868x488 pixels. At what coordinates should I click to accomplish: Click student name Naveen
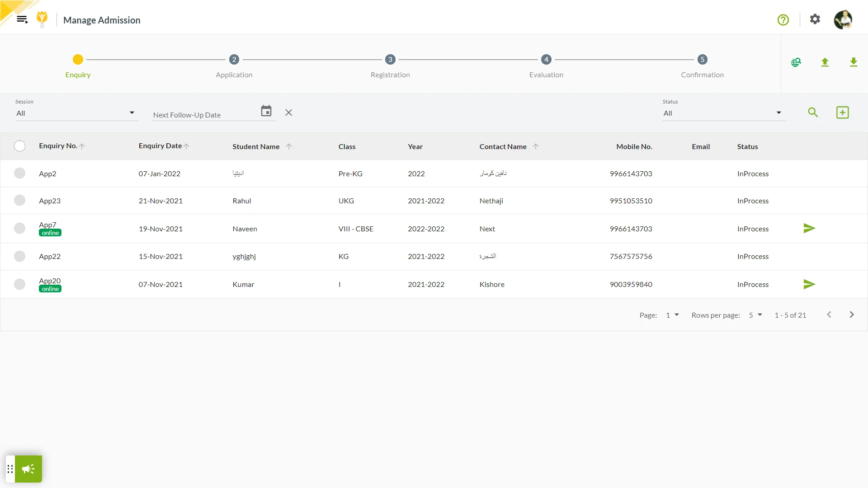pyautogui.click(x=245, y=229)
